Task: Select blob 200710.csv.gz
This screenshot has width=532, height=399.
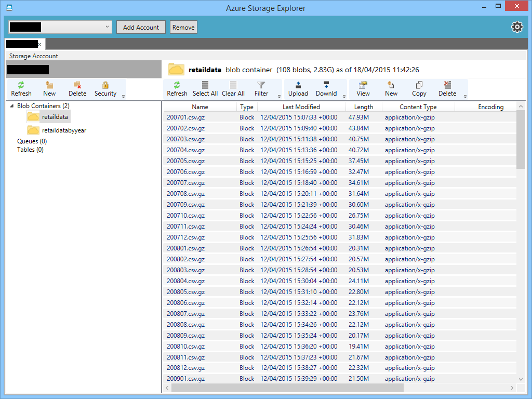Action: (340, 216)
